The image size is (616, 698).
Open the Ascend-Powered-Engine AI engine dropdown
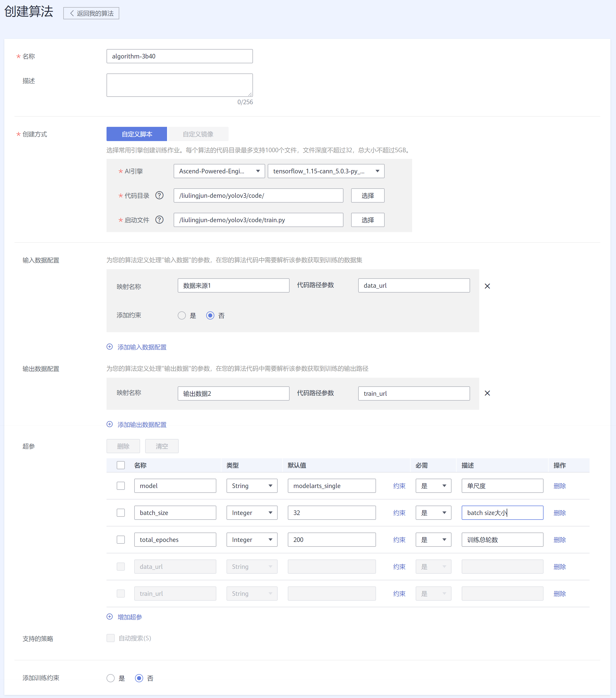click(x=219, y=171)
